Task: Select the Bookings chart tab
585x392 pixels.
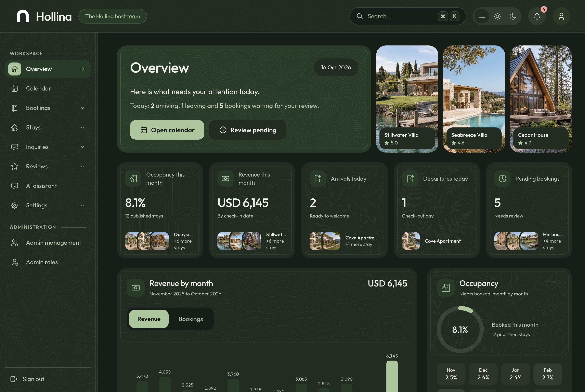Action: (x=191, y=319)
